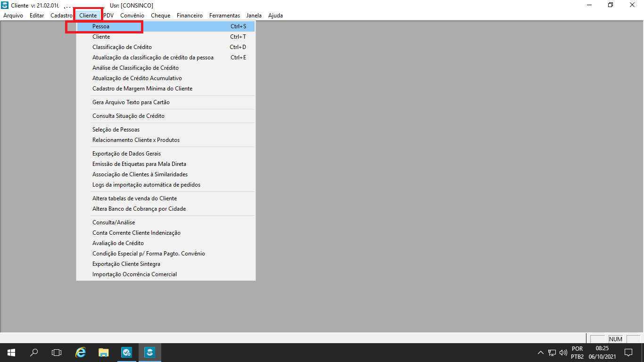Open Emissão de Etiquetas para Mala Direta
This screenshot has width=644, height=362.
coord(166,164)
